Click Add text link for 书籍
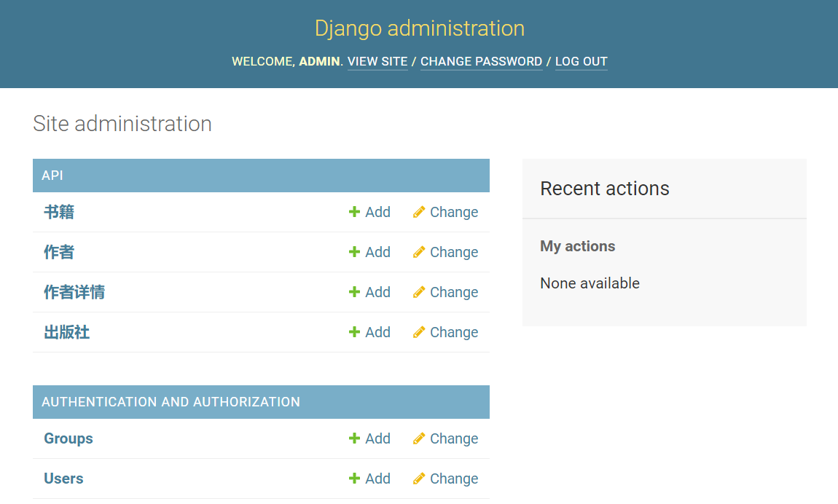 coord(378,212)
